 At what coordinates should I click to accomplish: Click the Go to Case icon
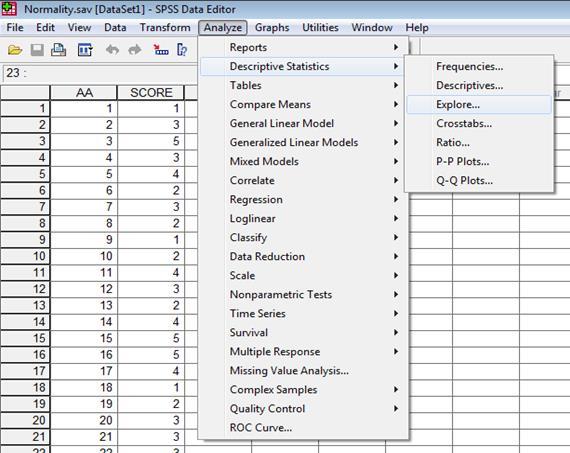pyautogui.click(x=161, y=49)
